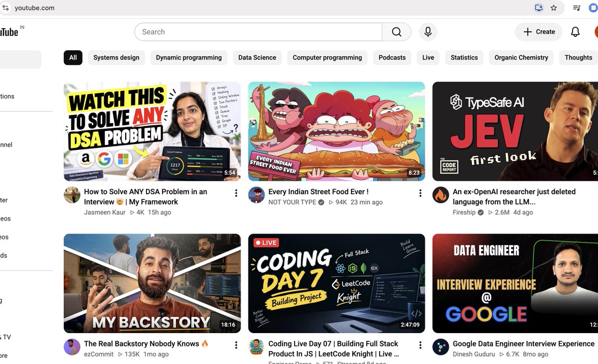Screen dimensions: 598x364
Task: Open NOT YOUR TYPE channel avatar
Action: (x=257, y=195)
